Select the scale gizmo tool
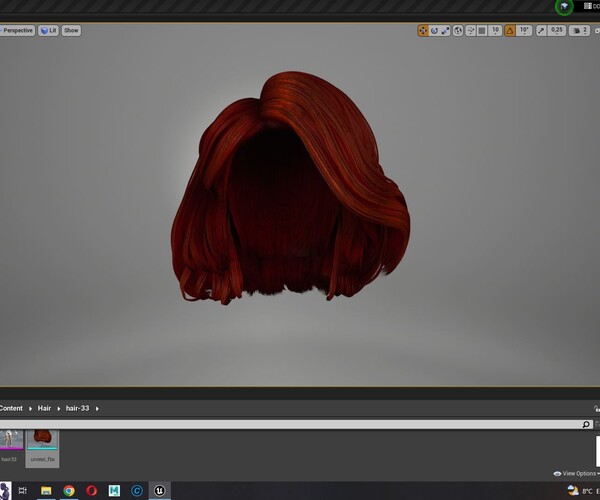This screenshot has height=500, width=600. coord(445,31)
